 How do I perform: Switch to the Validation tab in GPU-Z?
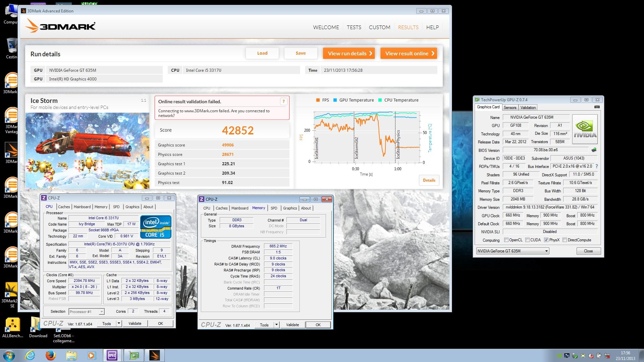(528, 108)
